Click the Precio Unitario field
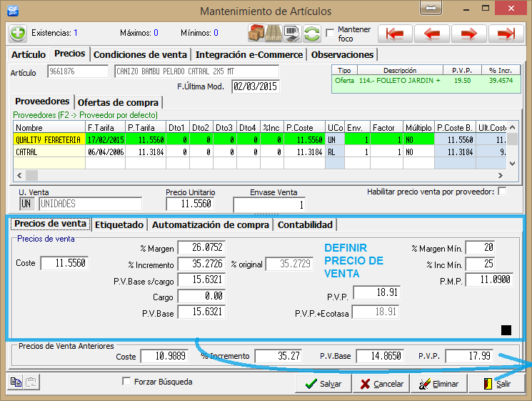 pyautogui.click(x=191, y=204)
